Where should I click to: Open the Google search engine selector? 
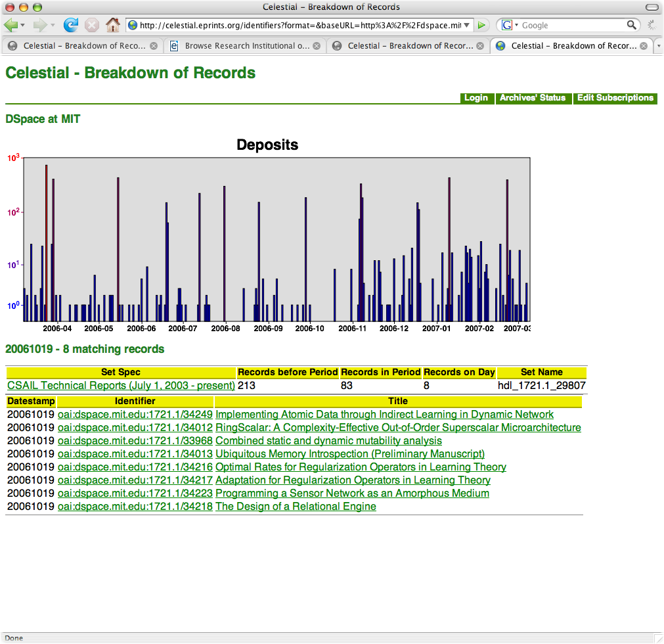(x=510, y=26)
